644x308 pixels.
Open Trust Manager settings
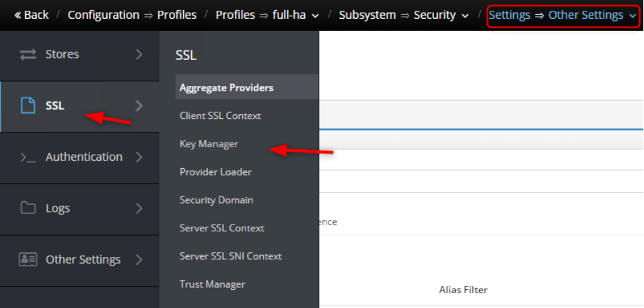(x=212, y=284)
